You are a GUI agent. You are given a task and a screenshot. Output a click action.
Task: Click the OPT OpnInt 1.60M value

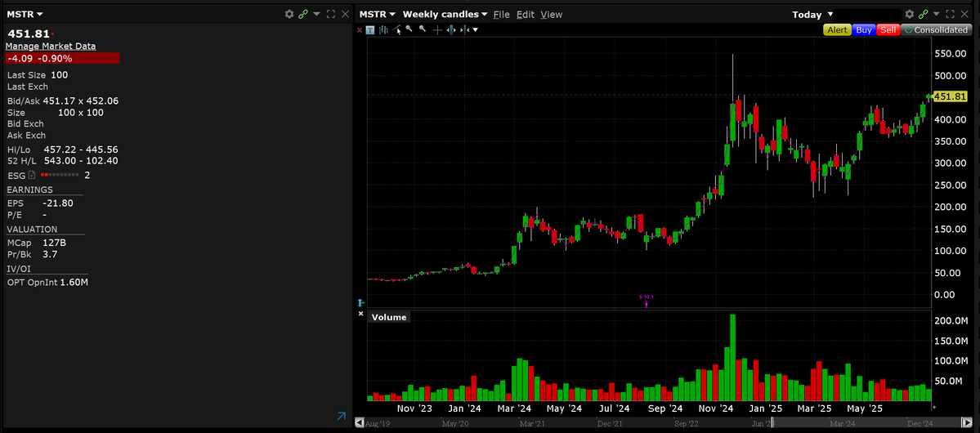tap(74, 283)
